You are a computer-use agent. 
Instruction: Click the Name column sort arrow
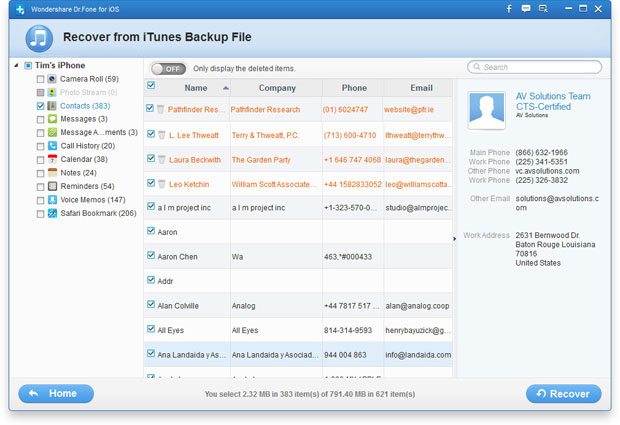(226, 88)
